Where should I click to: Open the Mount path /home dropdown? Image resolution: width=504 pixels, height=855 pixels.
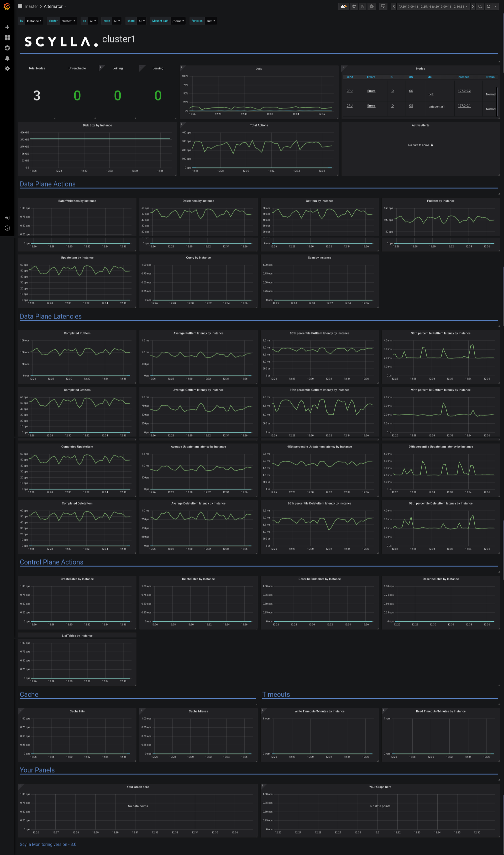click(x=178, y=21)
